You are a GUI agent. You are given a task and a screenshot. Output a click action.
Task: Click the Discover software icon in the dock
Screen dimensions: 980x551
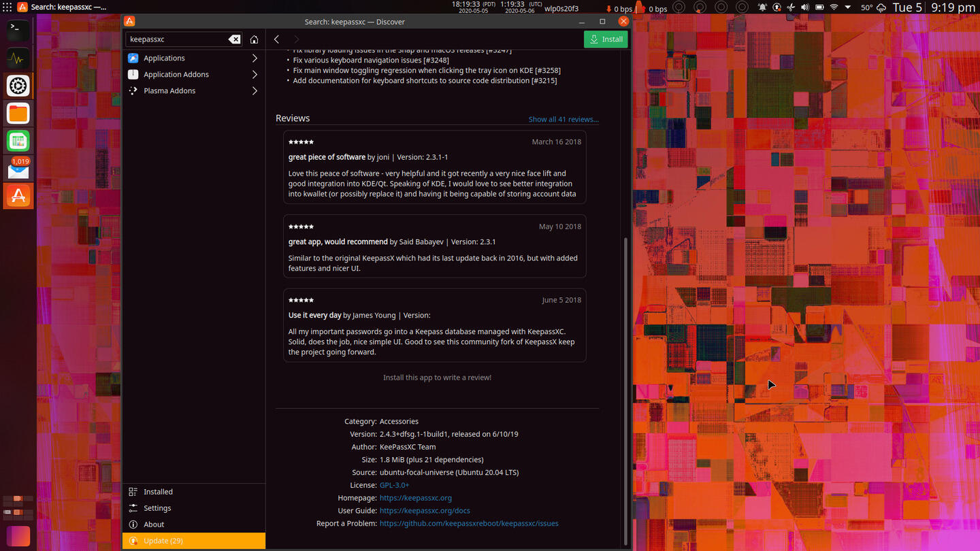(x=18, y=196)
